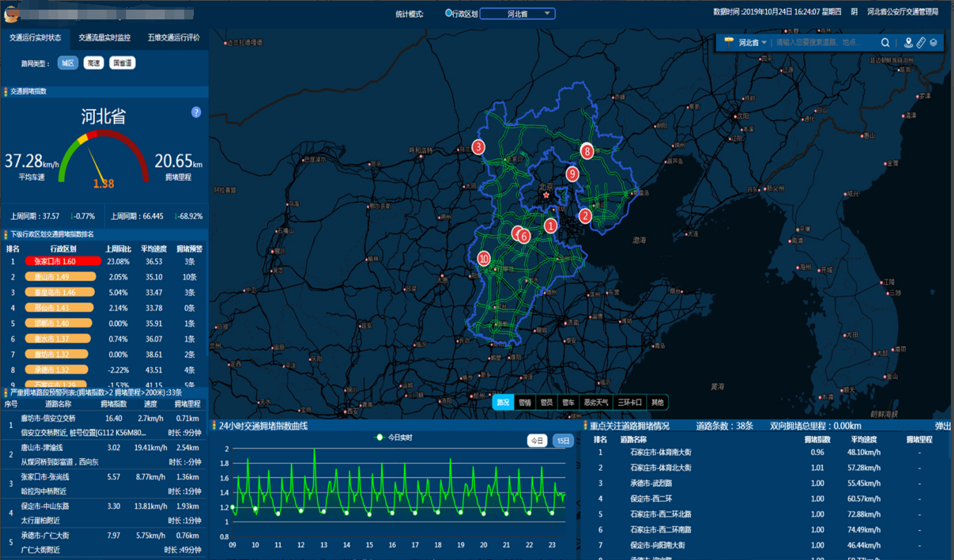Screen dimensions: 954x560
Task: Click the 15日 button on congestion chart
Action: click(x=563, y=441)
